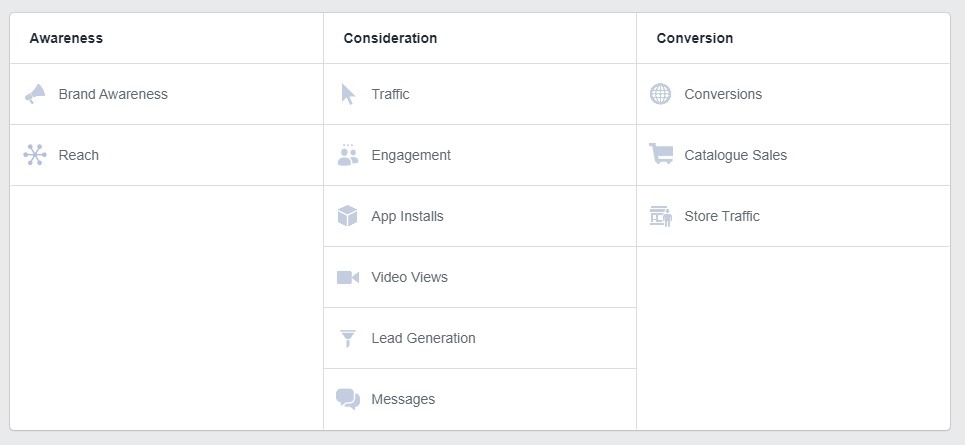Select the Traffic objective text
Image resolution: width=965 pixels, height=445 pixels.
(390, 94)
